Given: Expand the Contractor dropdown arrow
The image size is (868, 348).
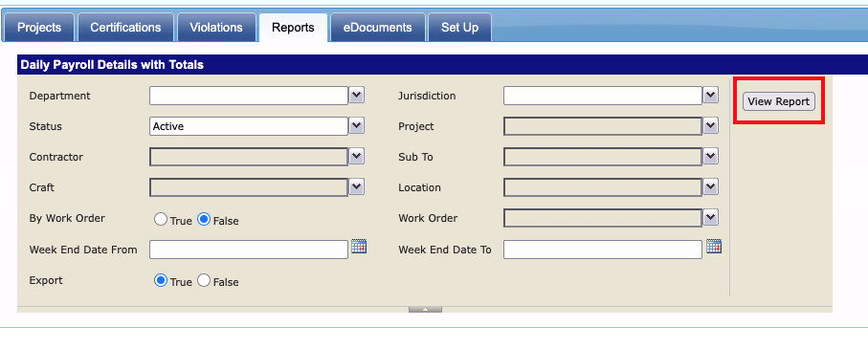Looking at the screenshot, I should point(357,157).
